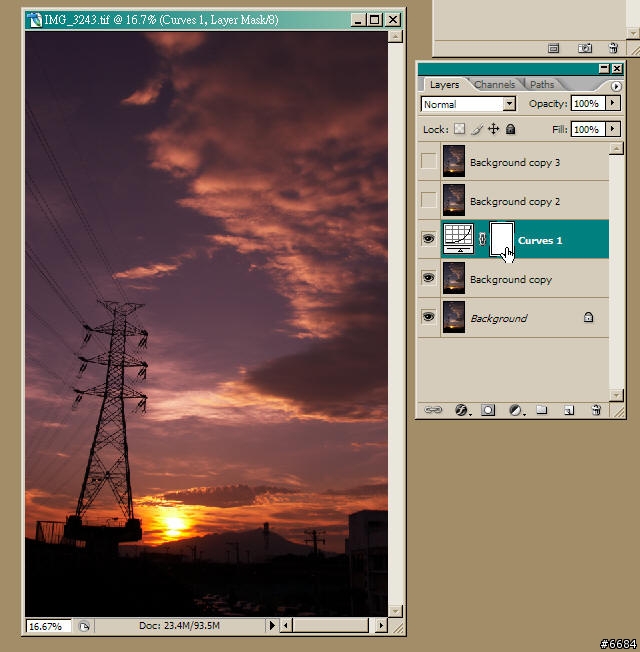Click the Background copy 2 thumbnail

coord(454,200)
